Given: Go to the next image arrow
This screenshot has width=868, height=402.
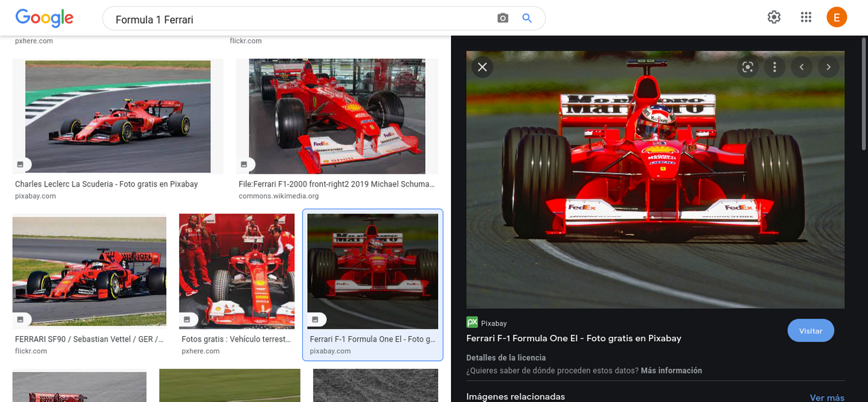Looking at the screenshot, I should pos(829,67).
